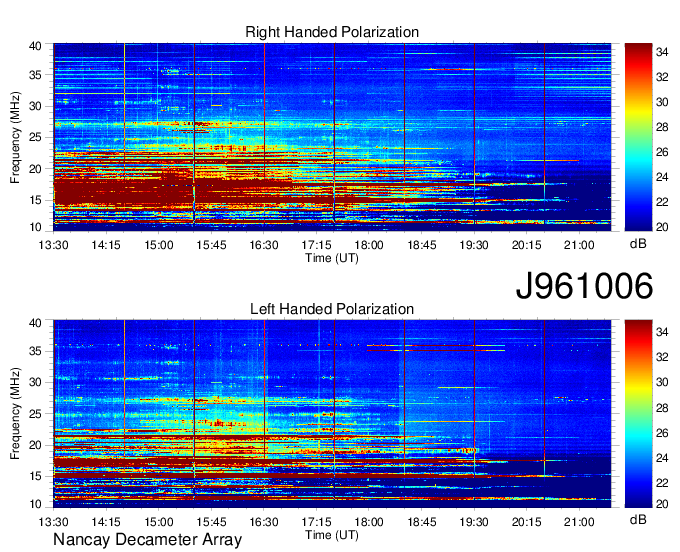
Task: Click the Left Handed Polarization title
Action: [x=332, y=309]
